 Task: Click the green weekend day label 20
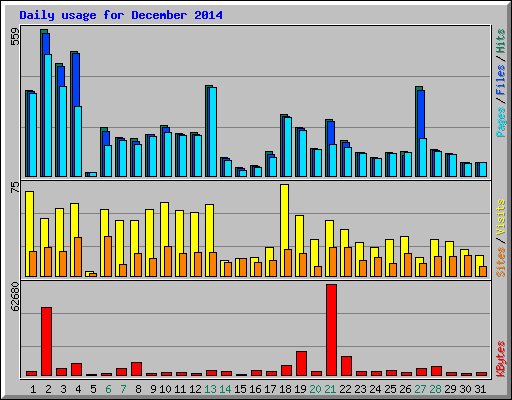(x=316, y=389)
